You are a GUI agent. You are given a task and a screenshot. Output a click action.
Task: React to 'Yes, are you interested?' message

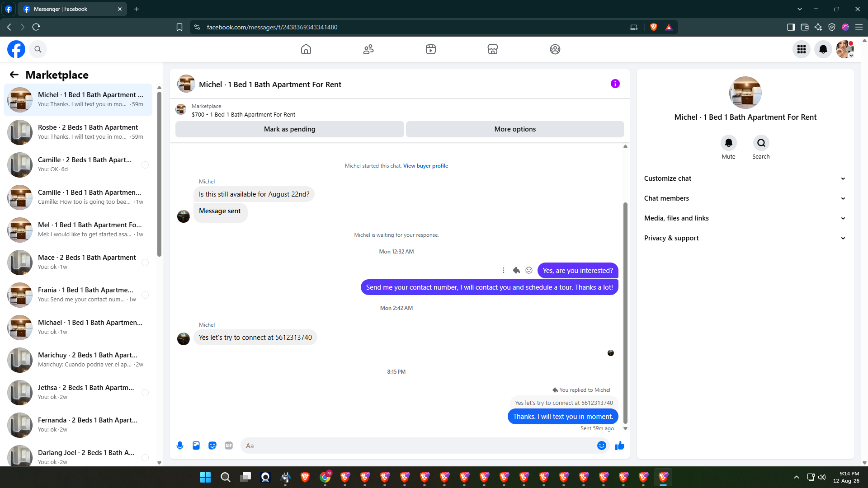(x=529, y=270)
